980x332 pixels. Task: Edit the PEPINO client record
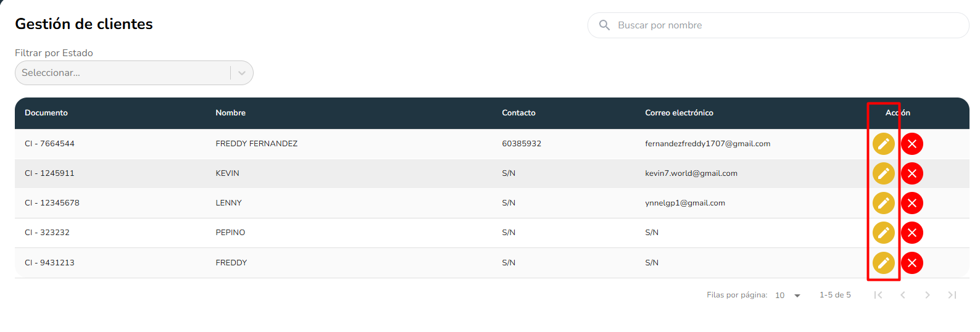coord(883,233)
